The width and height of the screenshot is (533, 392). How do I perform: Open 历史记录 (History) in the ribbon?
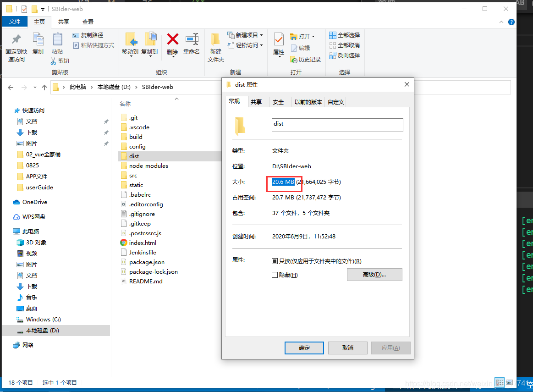click(304, 59)
